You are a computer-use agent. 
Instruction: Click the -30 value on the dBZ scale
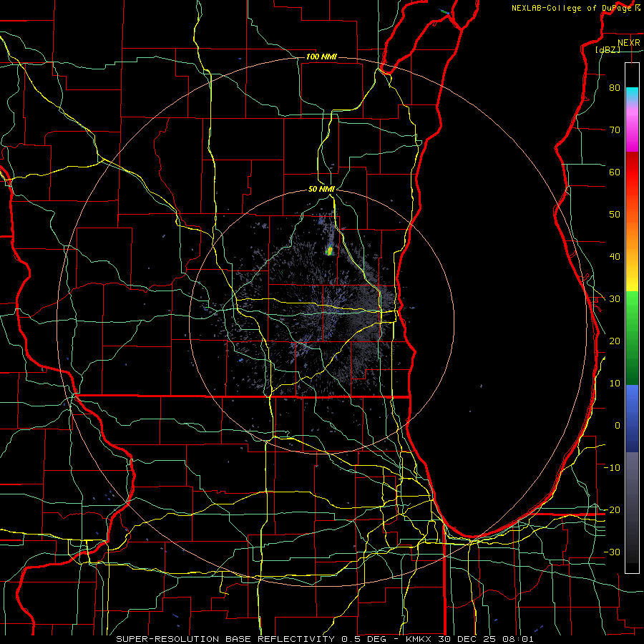612,552
